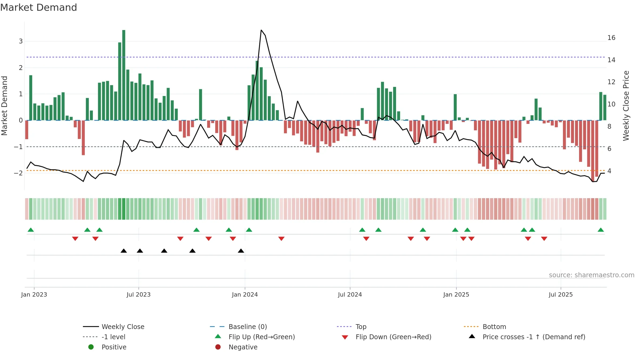Screen dimensions: 644x362
Task: Click the purple dotted Top line
Action: tap(316, 57)
